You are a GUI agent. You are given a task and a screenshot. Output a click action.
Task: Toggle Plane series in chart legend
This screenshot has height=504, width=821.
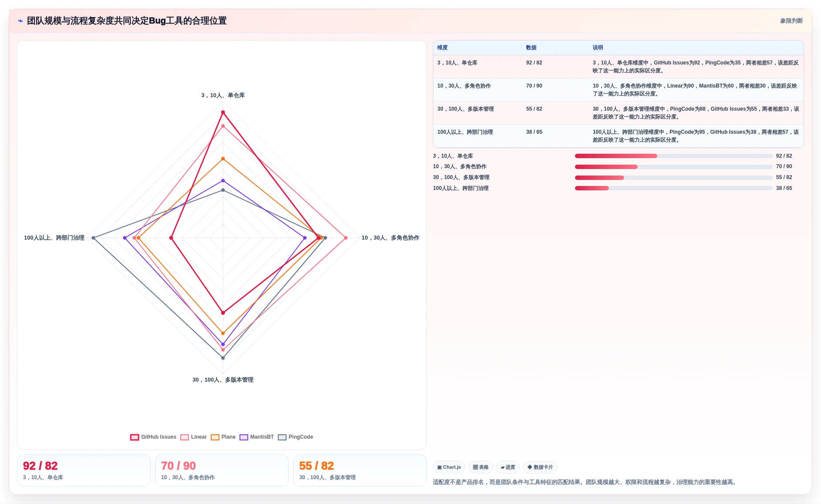223,437
